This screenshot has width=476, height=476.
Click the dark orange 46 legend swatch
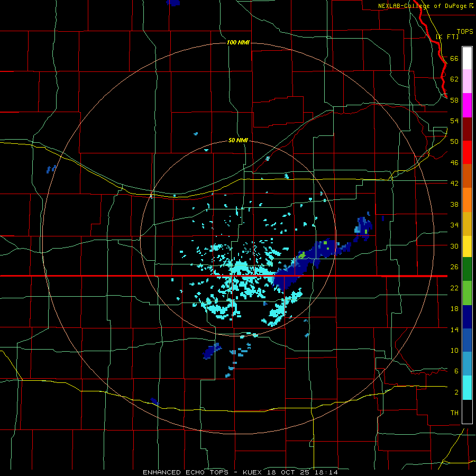pos(467,176)
